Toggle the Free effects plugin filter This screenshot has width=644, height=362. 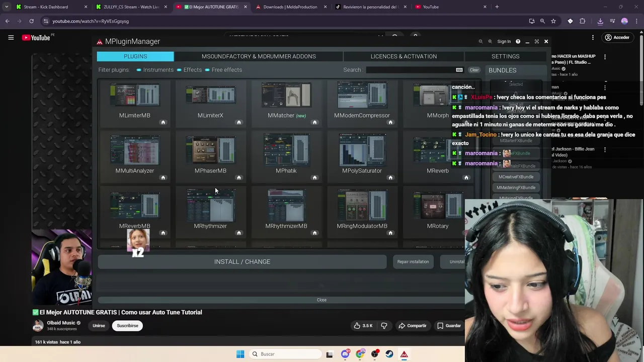tap(223, 70)
